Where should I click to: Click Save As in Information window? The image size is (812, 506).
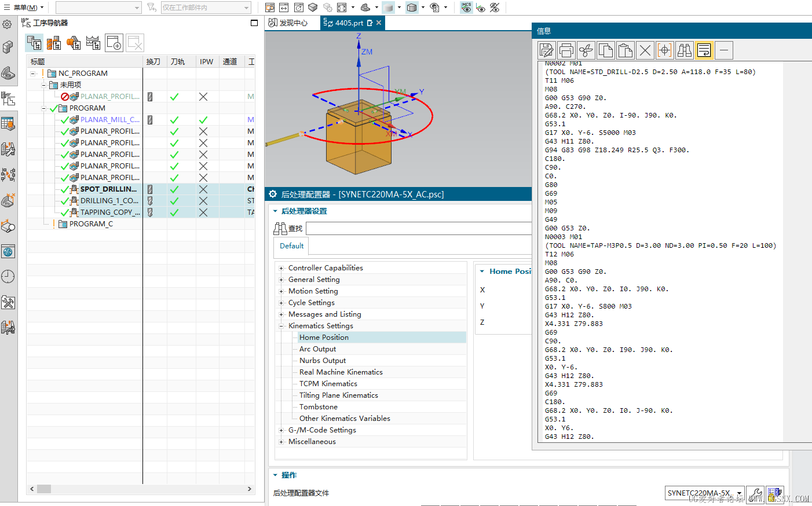click(547, 50)
